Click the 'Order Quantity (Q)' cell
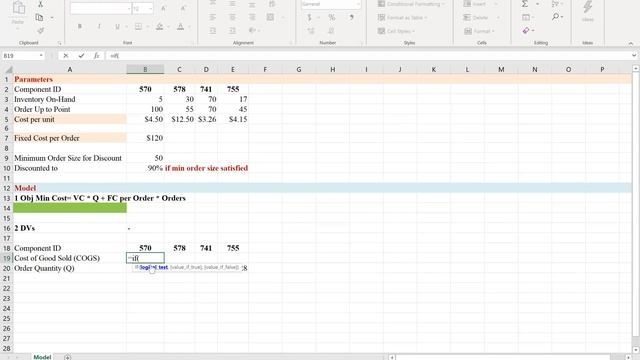This screenshot has height=360, width=640. pyautogui.click(x=69, y=268)
